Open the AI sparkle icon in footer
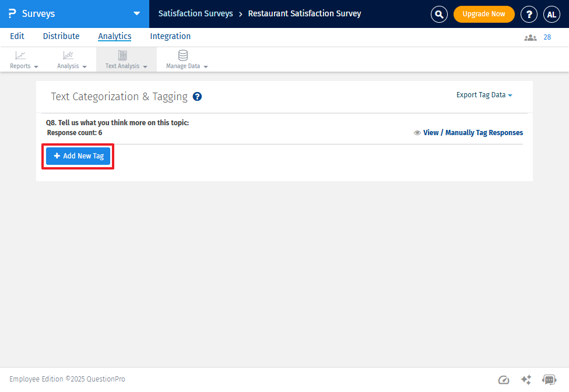The width and height of the screenshot is (569, 392). click(x=526, y=380)
